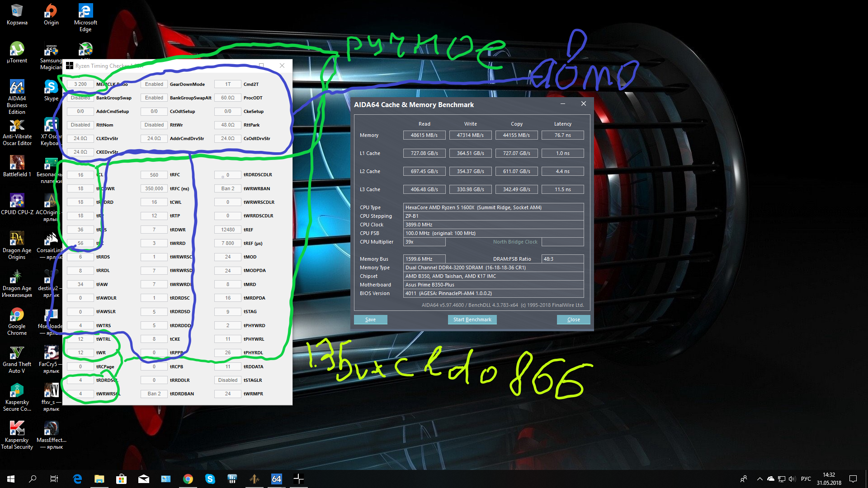
Task: Open the РУС language switcher
Action: click(x=806, y=479)
